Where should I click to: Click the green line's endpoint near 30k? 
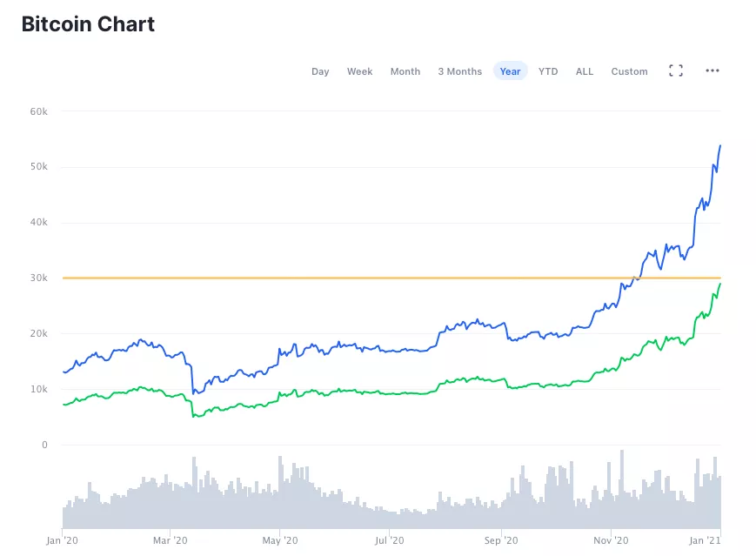pos(720,284)
